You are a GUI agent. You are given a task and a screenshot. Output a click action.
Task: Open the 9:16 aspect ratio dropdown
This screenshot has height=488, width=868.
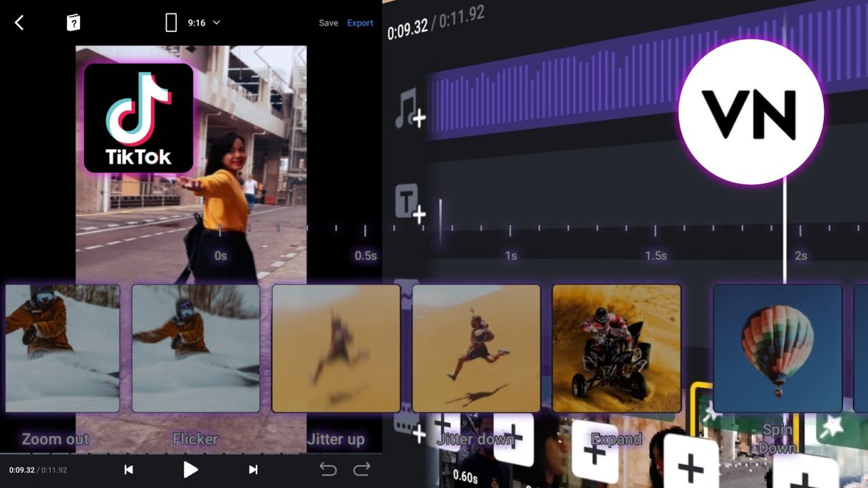(x=203, y=23)
